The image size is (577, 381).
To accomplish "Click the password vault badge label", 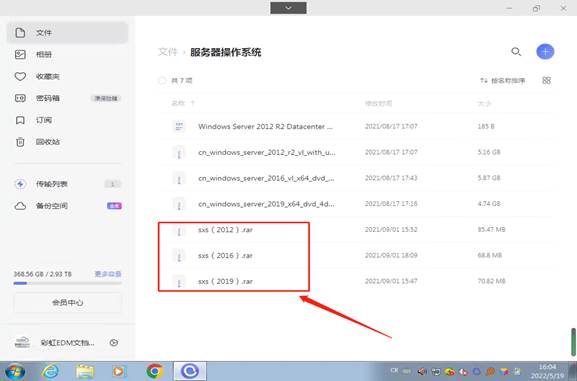I will point(106,98).
